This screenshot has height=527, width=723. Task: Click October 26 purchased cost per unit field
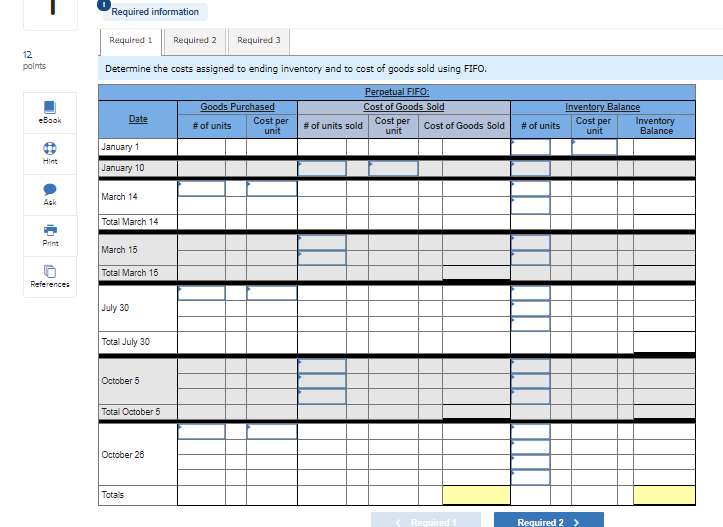(272, 432)
